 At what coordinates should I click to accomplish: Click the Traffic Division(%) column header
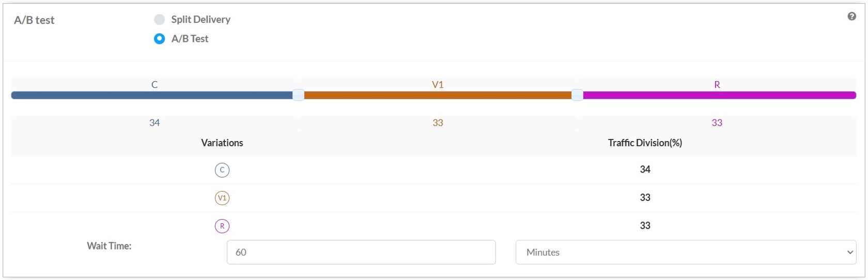(645, 143)
